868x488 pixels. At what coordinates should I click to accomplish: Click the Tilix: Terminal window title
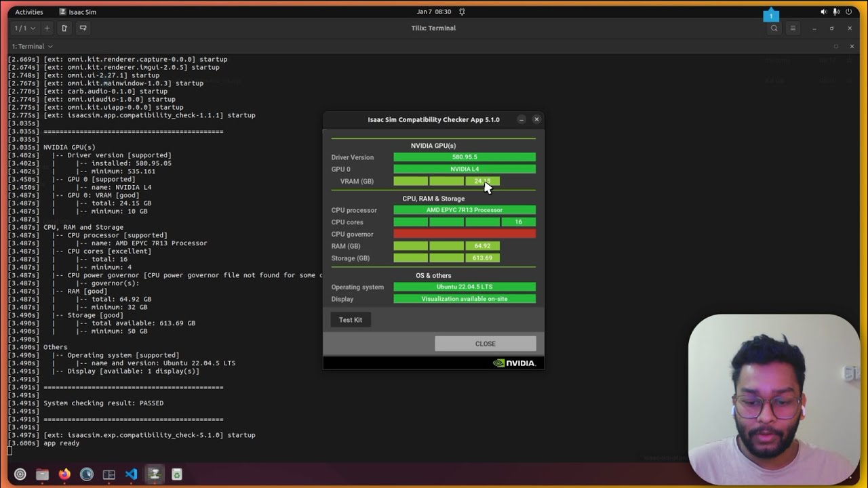[433, 28]
